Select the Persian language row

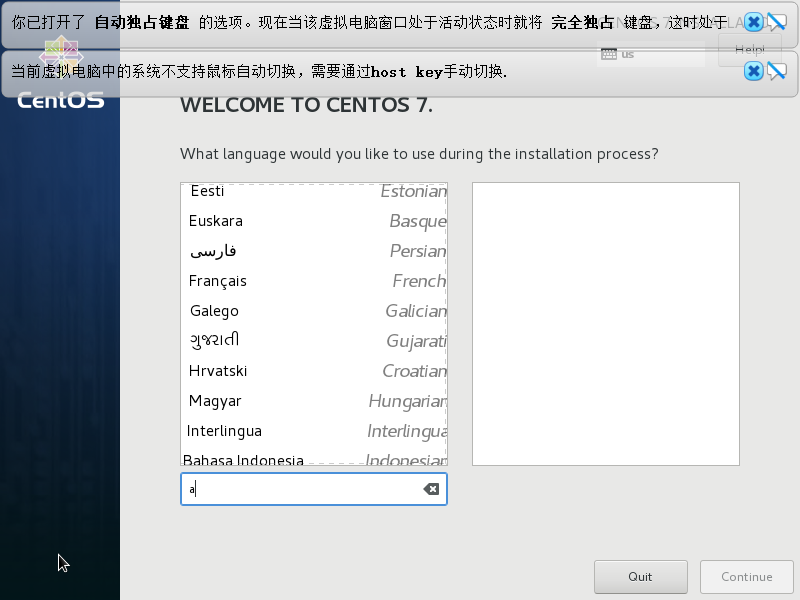coord(314,251)
